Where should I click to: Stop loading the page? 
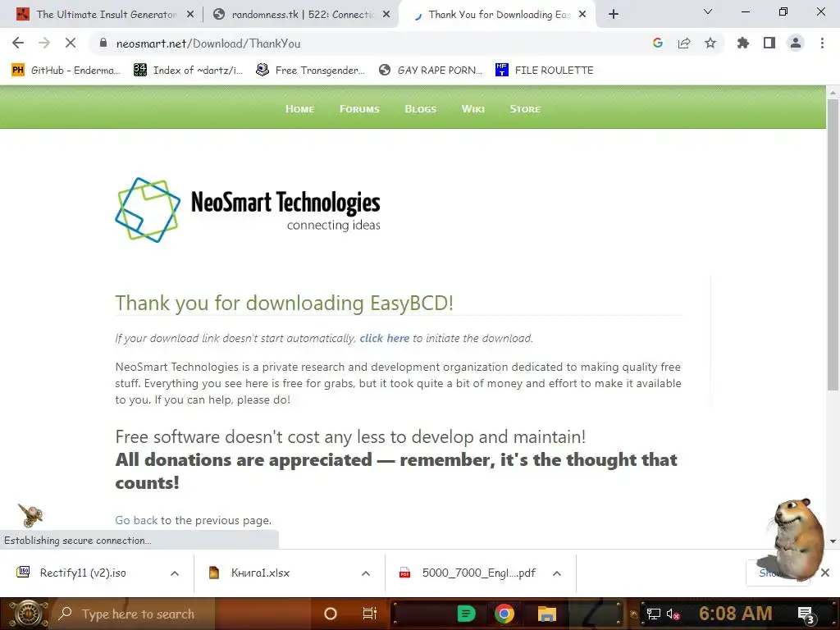coord(71,43)
